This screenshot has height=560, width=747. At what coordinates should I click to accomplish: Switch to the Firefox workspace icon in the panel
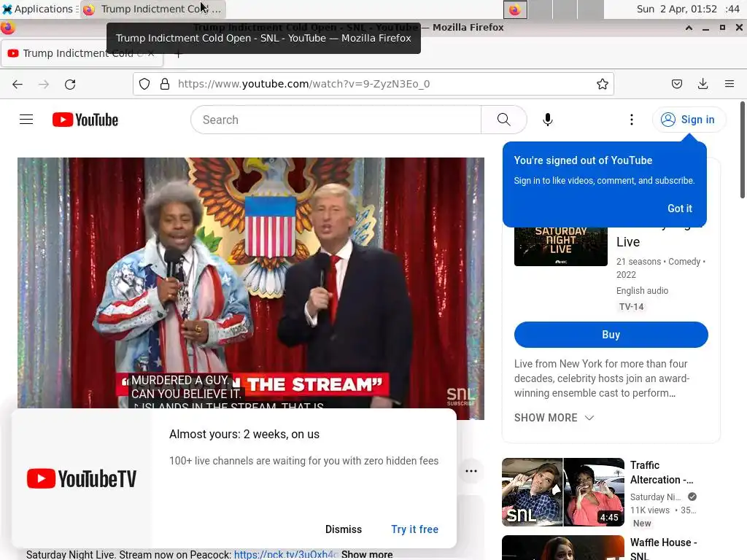516,9
